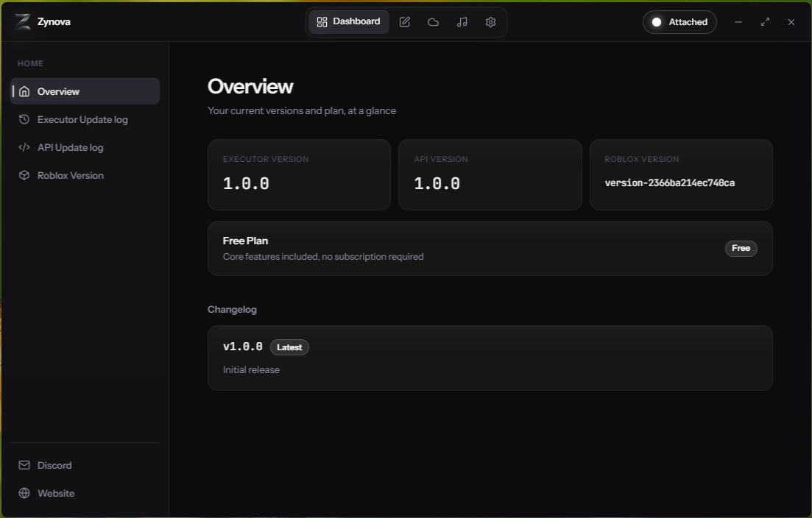Click the v1.0.0 changelog version text
The height and width of the screenshot is (518, 812).
click(242, 347)
